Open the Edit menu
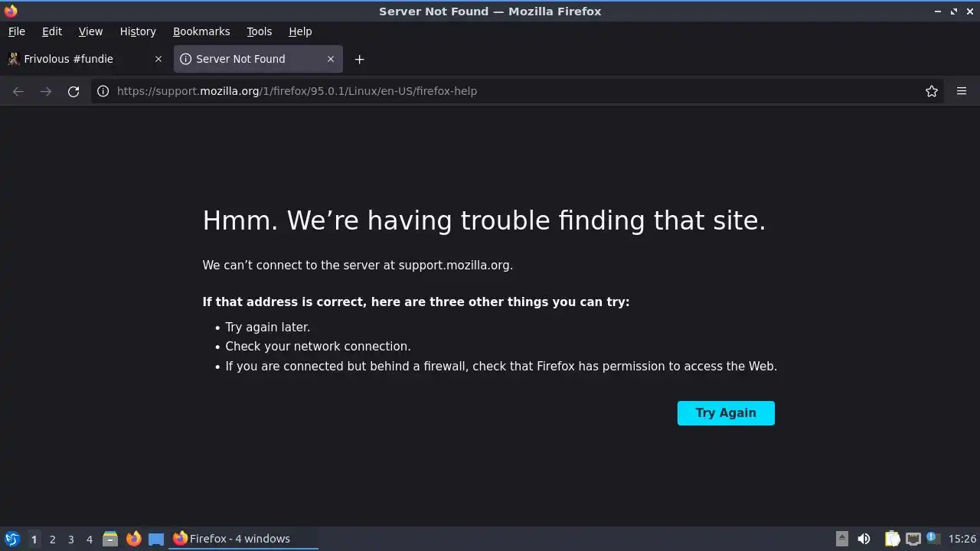 pos(52,31)
